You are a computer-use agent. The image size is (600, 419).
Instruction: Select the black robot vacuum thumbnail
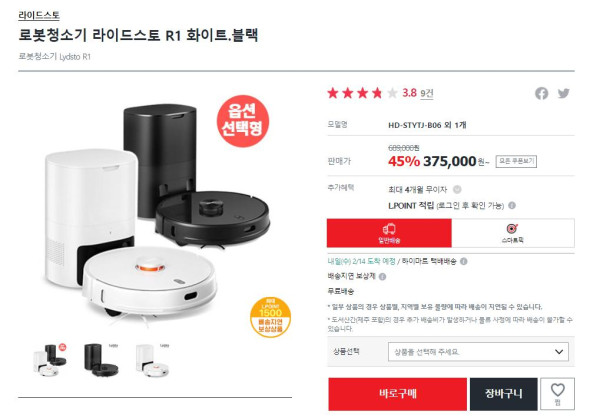[x=101, y=360]
